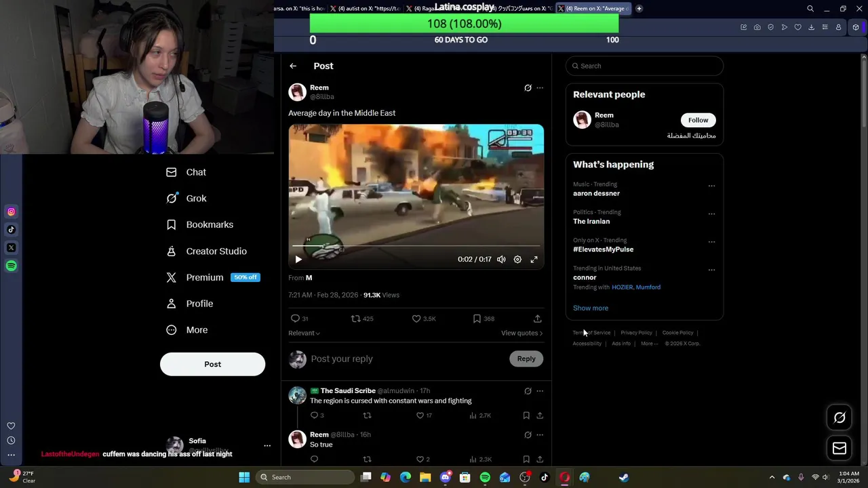The image size is (868, 488).
Task: Open Windows Start menu
Action: [244, 477]
